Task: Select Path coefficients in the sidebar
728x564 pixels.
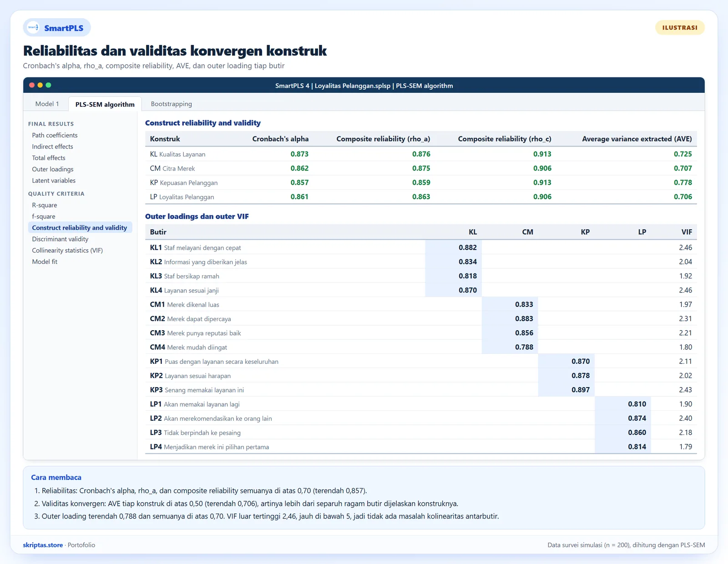Action: click(x=55, y=135)
